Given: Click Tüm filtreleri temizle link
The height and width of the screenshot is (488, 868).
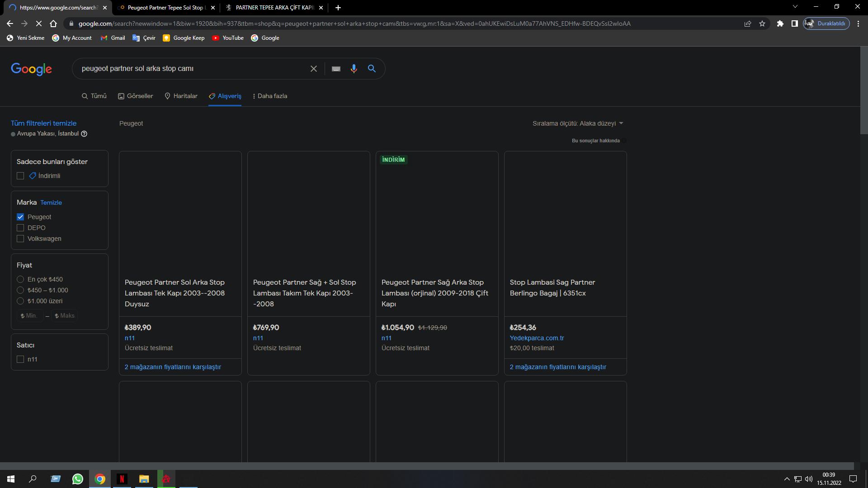Looking at the screenshot, I should (x=43, y=123).
